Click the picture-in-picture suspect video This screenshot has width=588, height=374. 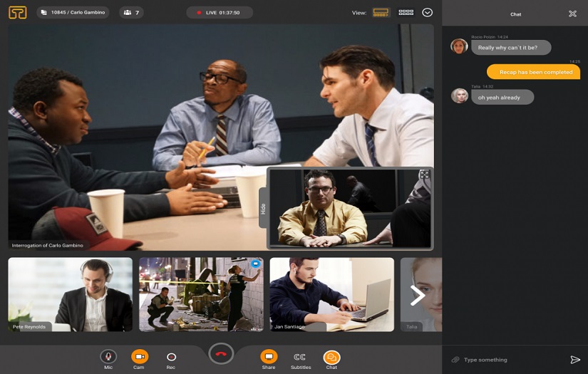tap(350, 208)
